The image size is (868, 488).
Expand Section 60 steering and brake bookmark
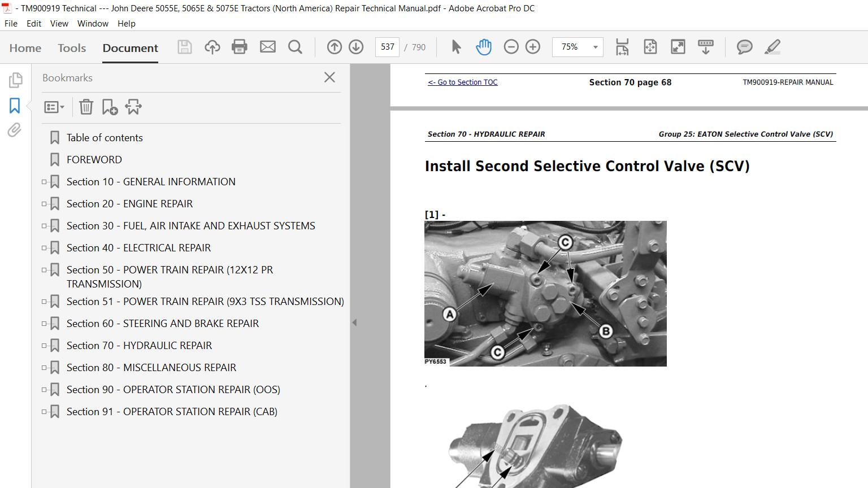(x=44, y=324)
